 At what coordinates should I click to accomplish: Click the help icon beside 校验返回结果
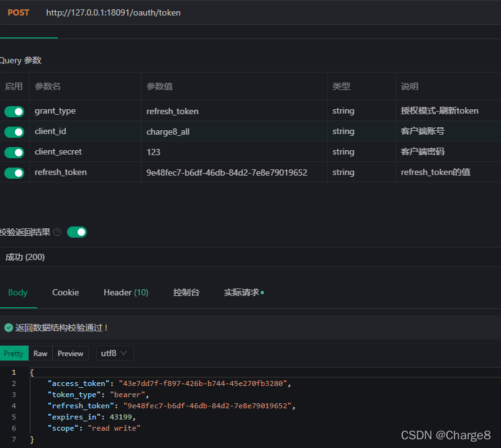point(57,232)
